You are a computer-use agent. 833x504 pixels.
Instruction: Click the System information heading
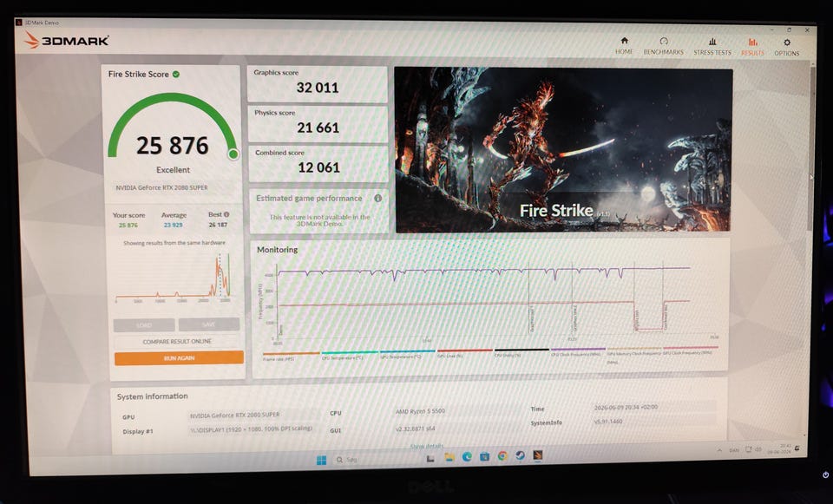(x=153, y=396)
